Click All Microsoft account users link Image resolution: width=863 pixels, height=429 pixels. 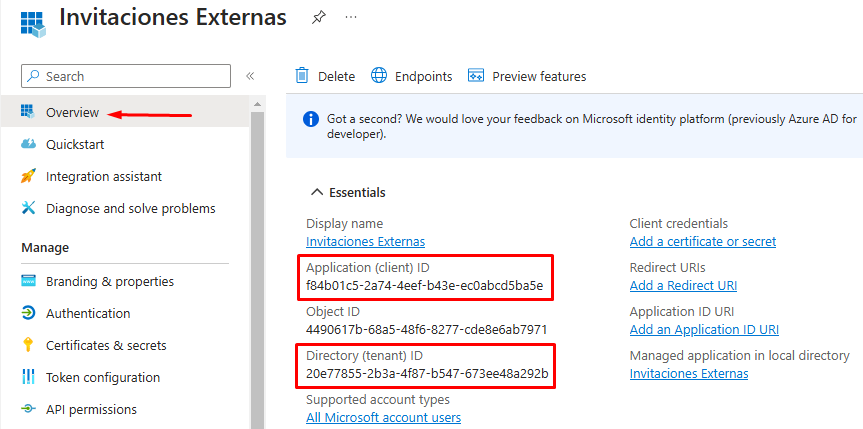[384, 417]
